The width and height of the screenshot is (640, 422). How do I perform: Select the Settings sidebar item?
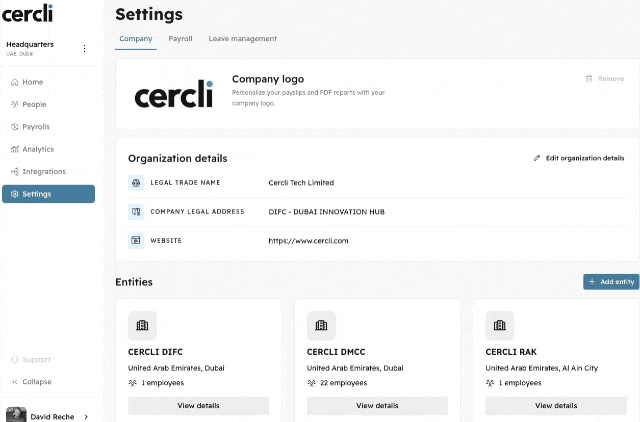point(48,194)
